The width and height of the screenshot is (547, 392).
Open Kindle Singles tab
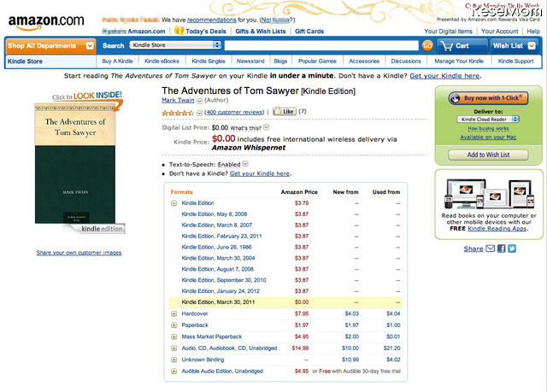click(x=209, y=61)
